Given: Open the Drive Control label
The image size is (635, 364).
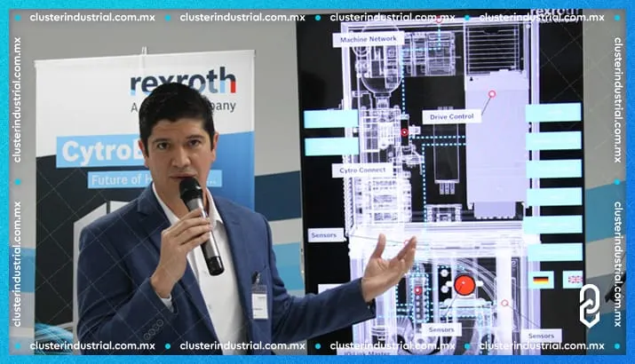Looking at the screenshot, I should (451, 116).
